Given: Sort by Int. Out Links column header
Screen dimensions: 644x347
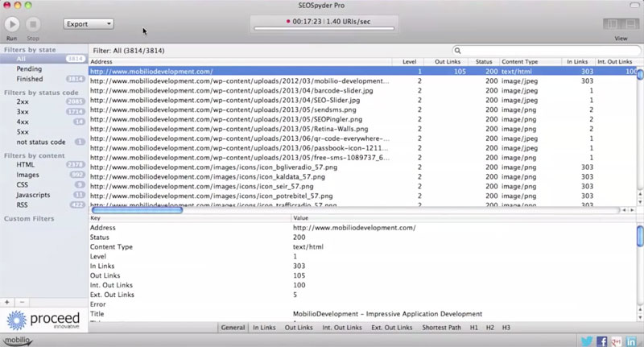Looking at the screenshot, I should pos(616,62).
